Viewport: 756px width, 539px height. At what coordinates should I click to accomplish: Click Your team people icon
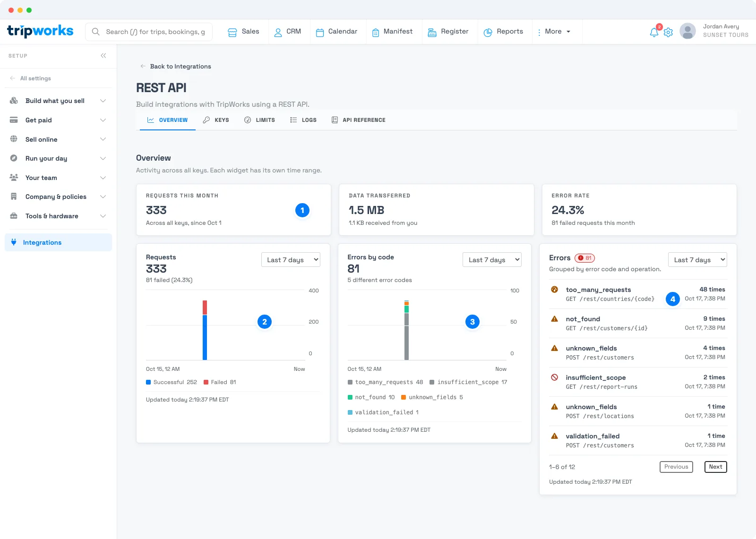pos(14,178)
